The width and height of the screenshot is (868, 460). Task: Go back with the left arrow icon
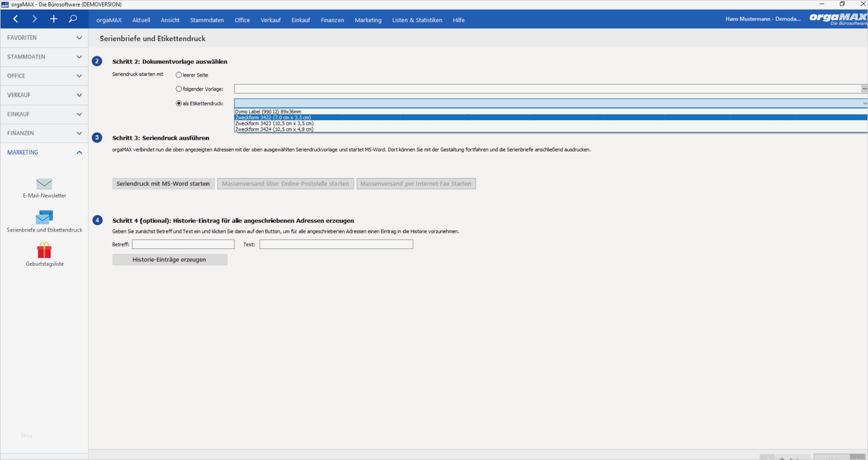click(x=16, y=19)
